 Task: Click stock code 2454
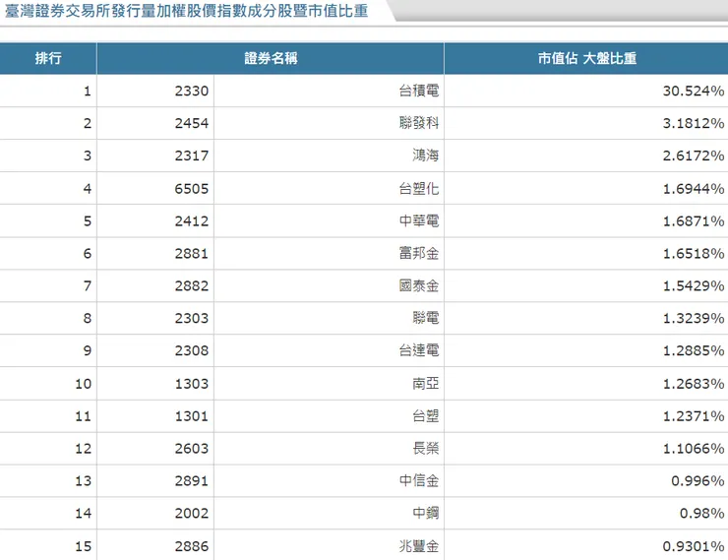(191, 124)
